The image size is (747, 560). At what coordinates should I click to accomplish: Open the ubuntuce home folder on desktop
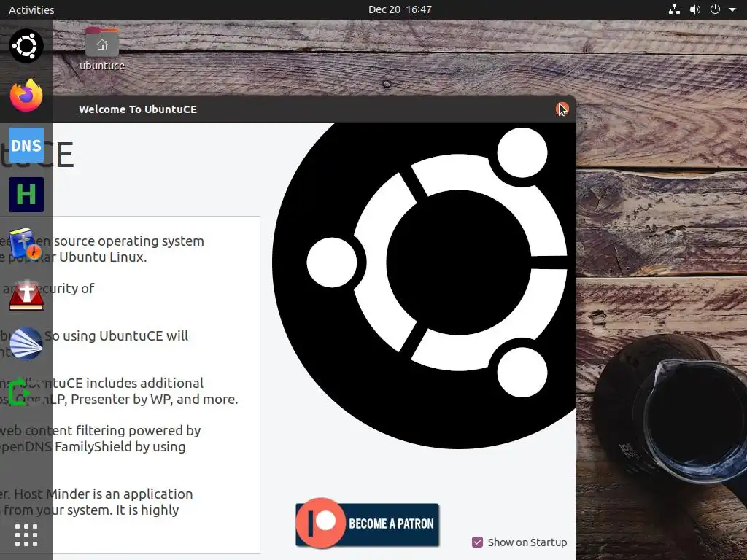(x=102, y=49)
